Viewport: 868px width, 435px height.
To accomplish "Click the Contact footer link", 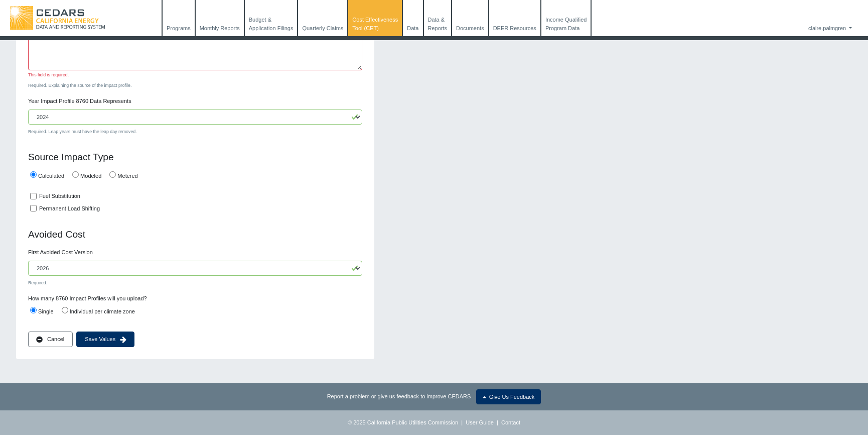I will click(x=510, y=422).
